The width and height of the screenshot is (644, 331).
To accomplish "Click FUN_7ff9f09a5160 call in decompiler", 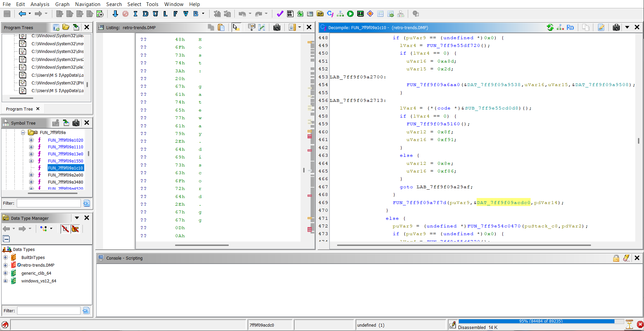I will (433, 124).
